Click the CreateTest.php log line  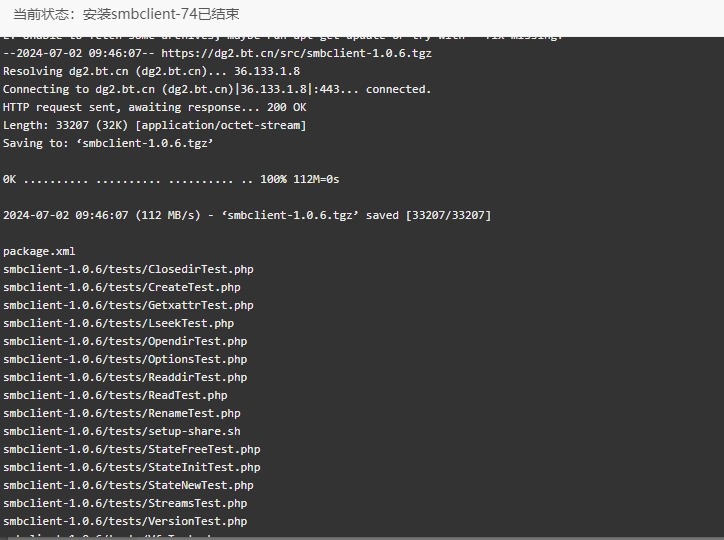coord(122,288)
